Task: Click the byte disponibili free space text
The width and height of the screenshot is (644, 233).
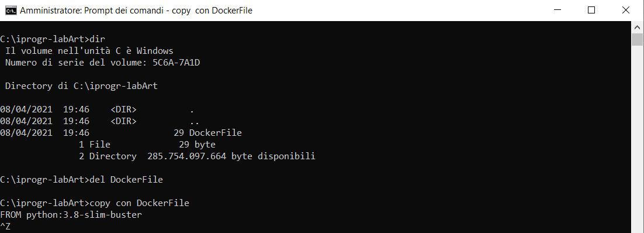Action: point(273,156)
